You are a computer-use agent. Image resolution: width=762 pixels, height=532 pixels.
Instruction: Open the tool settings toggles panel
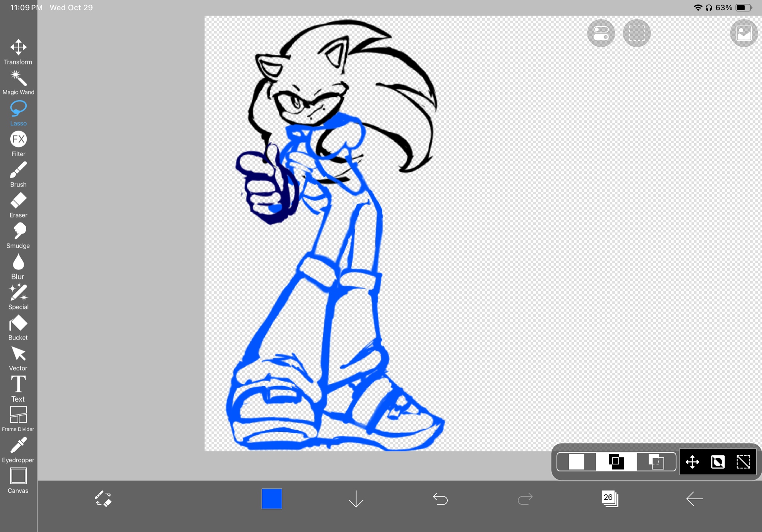pos(601,33)
